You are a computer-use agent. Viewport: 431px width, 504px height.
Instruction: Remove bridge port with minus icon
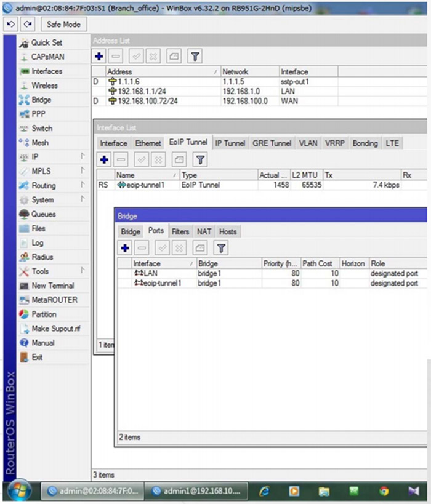pos(142,248)
